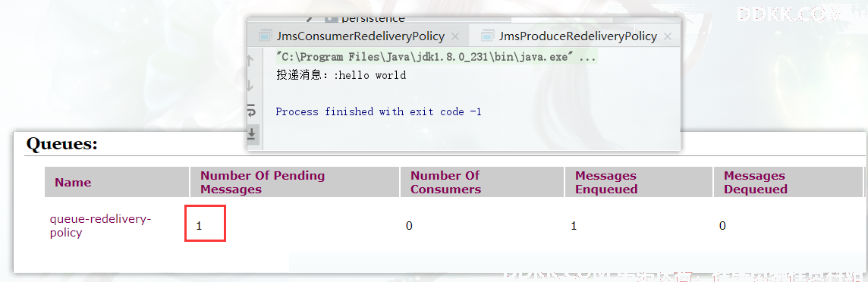
Task: Toggle the soft-wrap console icon
Action: tap(251, 111)
